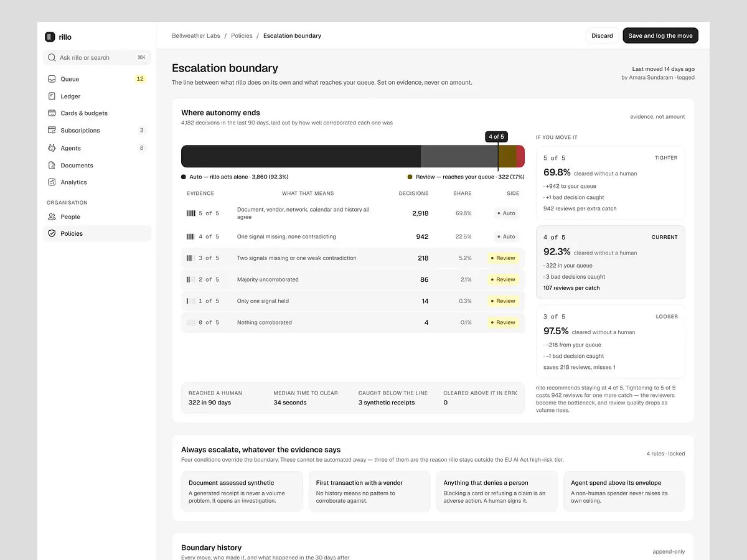Click the Organisation section label
Screen dimensions: 747x560
click(x=67, y=202)
